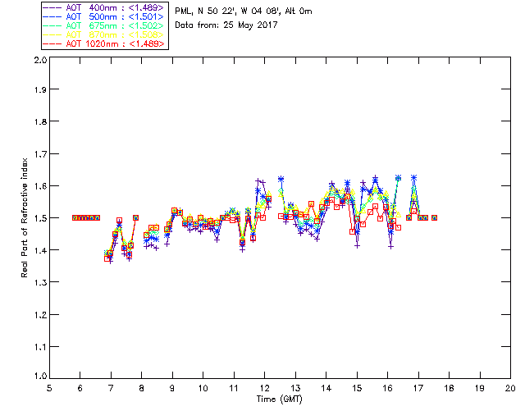This screenshot has width=525, height=420.
Task: Click the green dashed 675nm legend line
Action: [x=52, y=25]
